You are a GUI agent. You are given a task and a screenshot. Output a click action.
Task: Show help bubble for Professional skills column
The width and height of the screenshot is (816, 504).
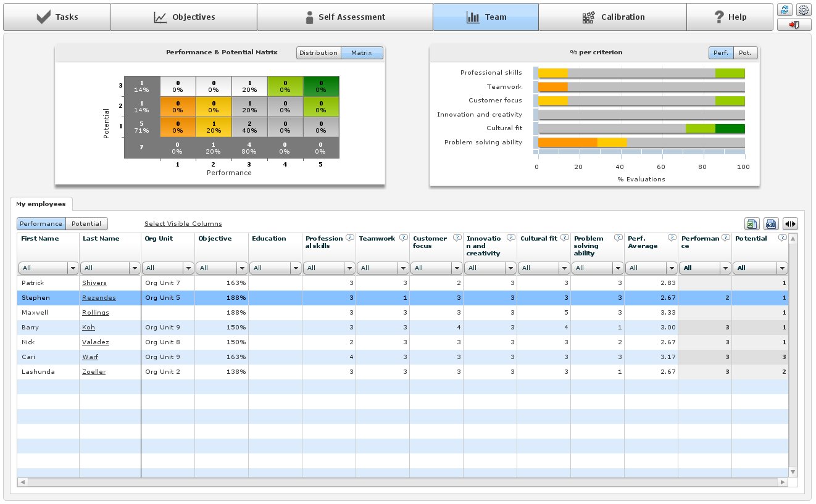[349, 238]
